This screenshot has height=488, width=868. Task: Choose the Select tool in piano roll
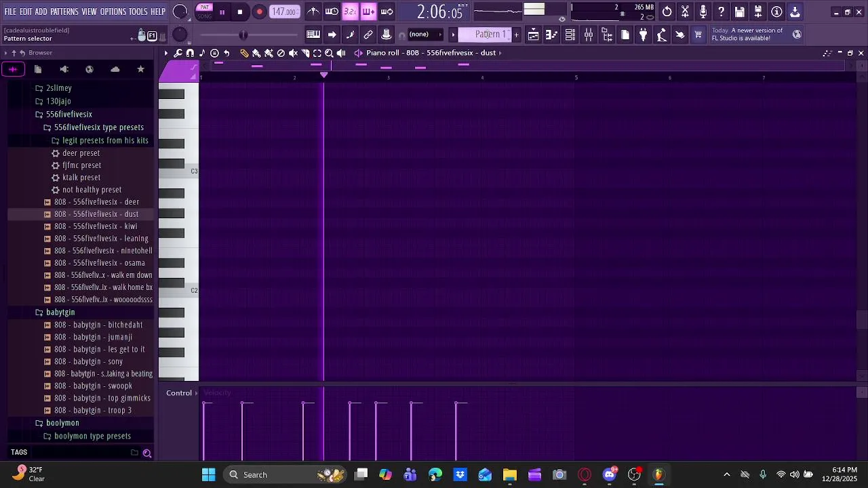(x=317, y=53)
